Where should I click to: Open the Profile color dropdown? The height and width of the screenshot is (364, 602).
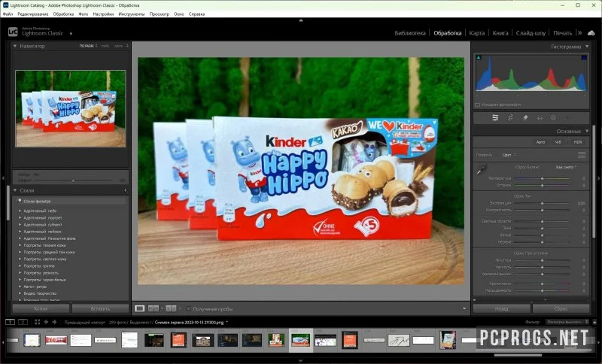(x=509, y=155)
